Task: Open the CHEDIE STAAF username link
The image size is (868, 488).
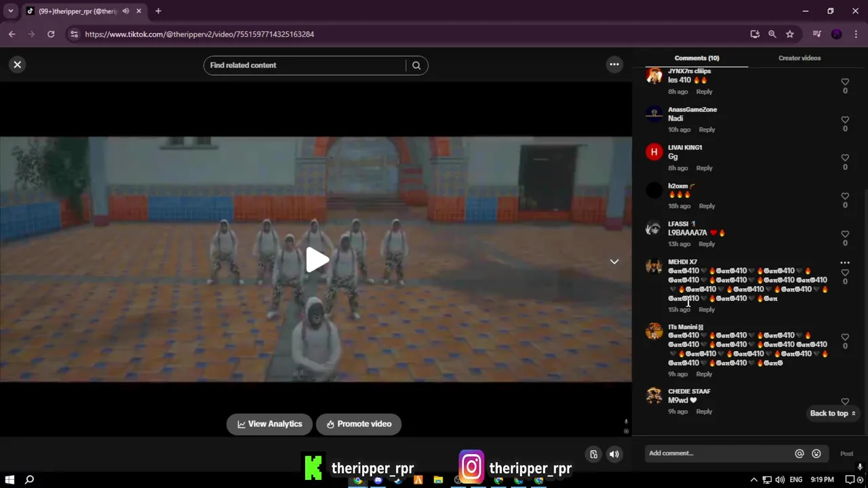Action: click(689, 391)
